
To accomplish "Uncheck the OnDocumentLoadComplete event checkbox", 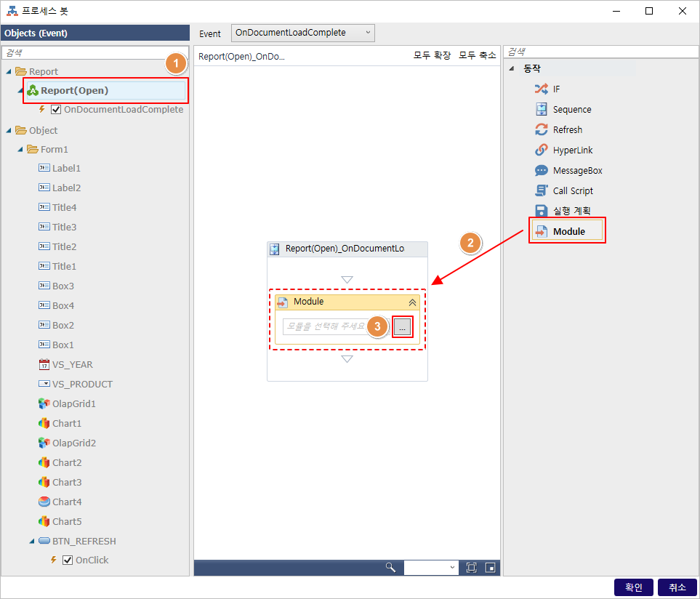I will 56,110.
